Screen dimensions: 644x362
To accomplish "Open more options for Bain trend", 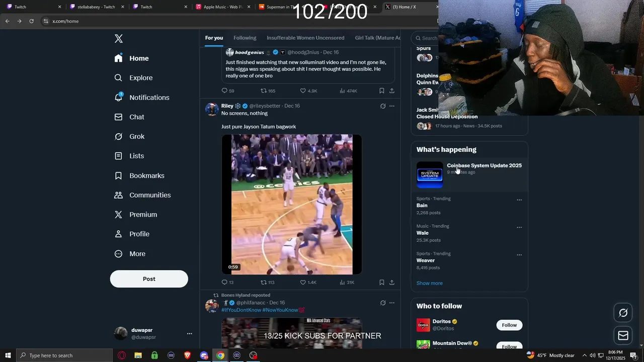I will pos(519,200).
